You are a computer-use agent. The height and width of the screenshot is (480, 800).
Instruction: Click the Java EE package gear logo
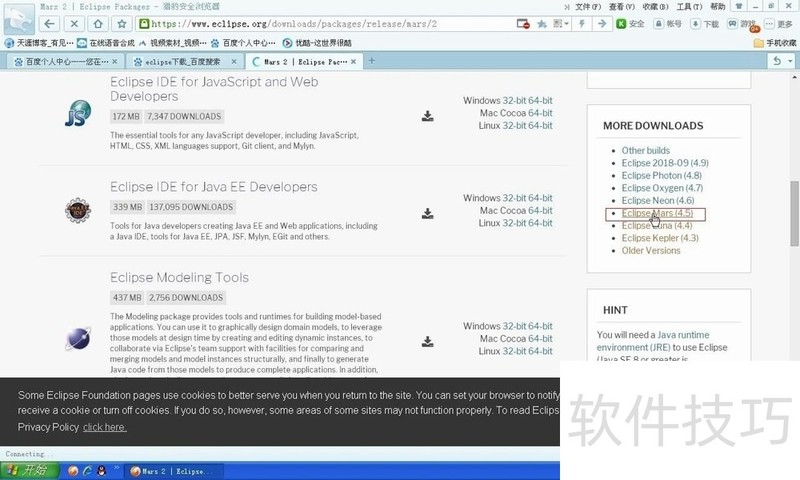click(78, 210)
